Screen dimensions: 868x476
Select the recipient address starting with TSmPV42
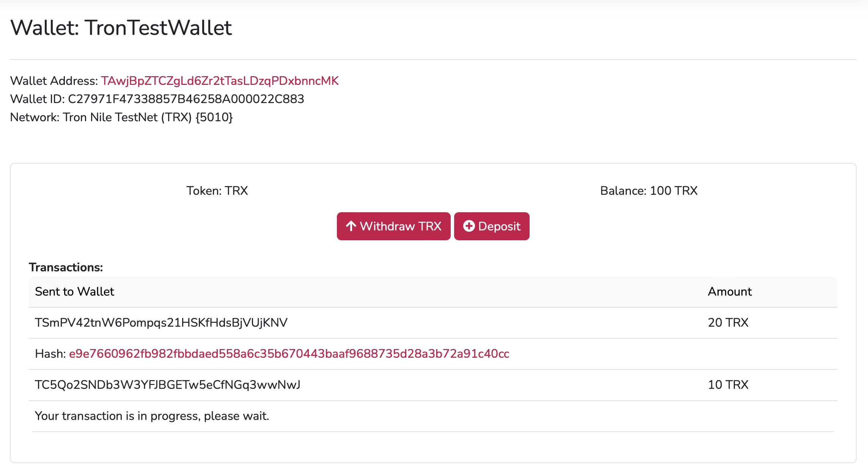pos(161,323)
